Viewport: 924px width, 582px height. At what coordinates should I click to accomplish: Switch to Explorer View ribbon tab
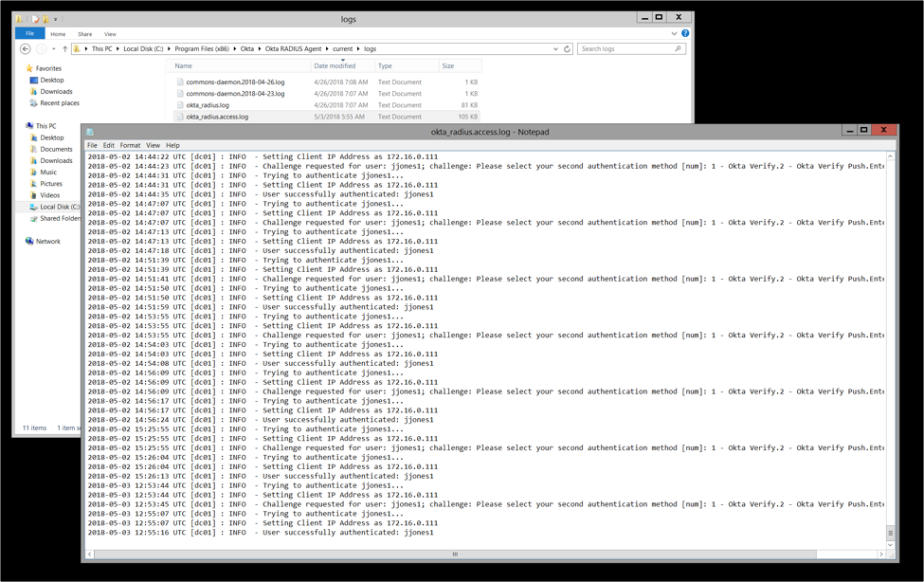coord(110,34)
